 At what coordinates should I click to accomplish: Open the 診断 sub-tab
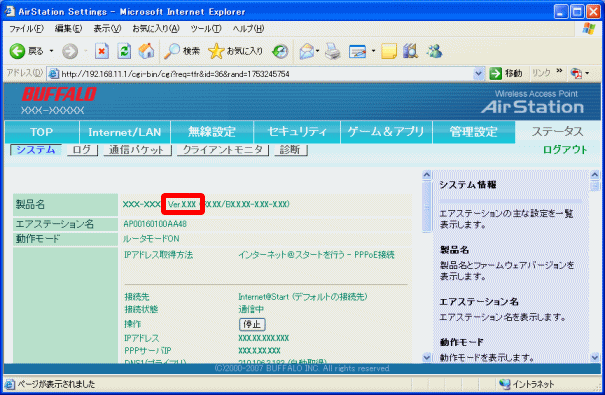point(290,150)
